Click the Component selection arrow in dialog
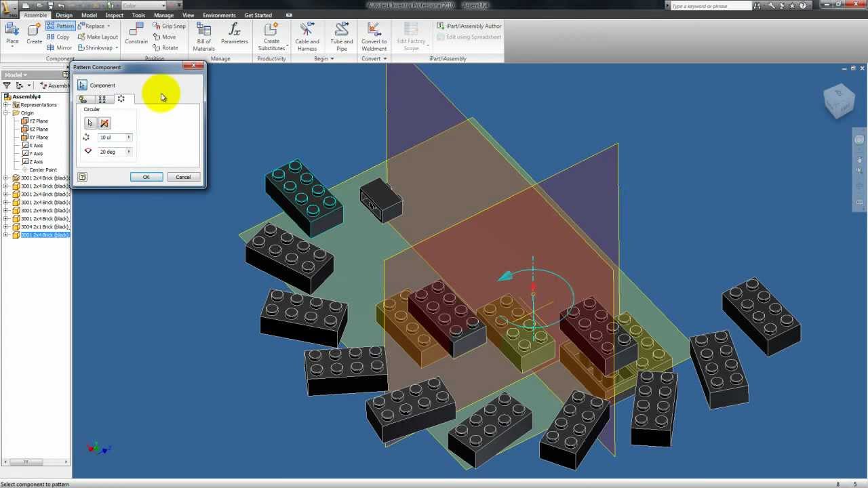 [82, 85]
